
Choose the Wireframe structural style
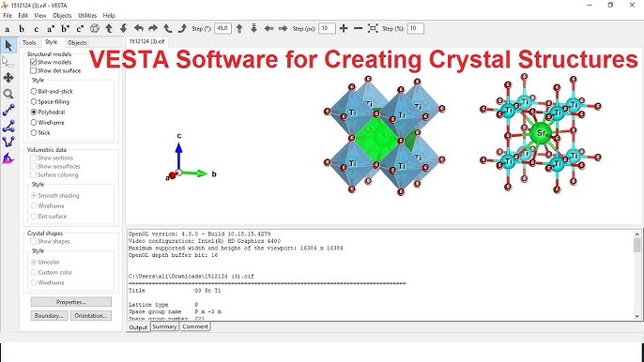[x=34, y=122]
